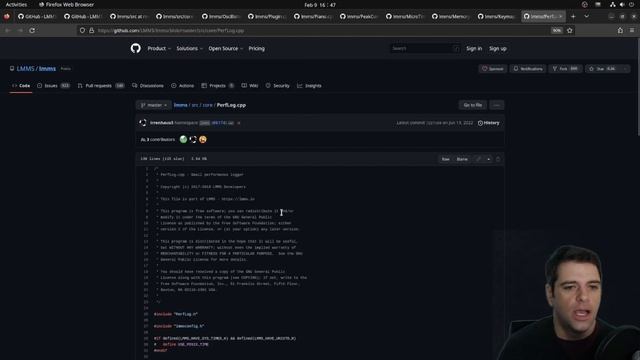Open the commit author's avatar

[x=143, y=122]
